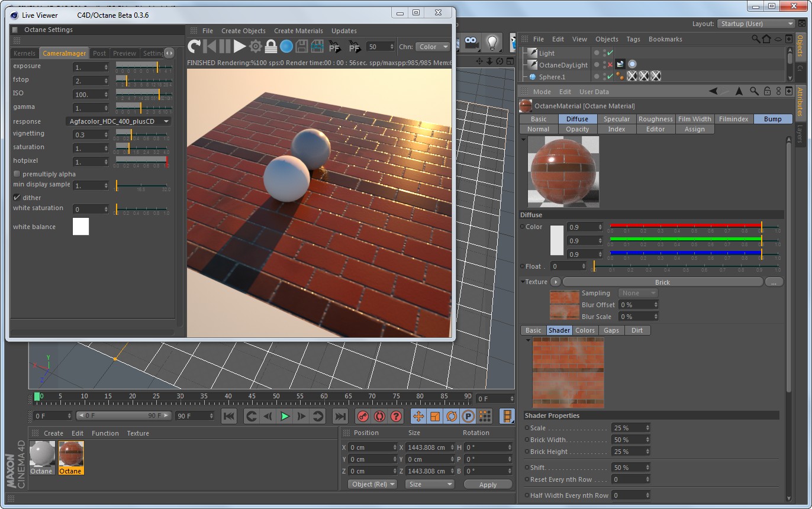Collapse the Texture section triangle
This screenshot has height=509, width=812.
click(x=522, y=282)
